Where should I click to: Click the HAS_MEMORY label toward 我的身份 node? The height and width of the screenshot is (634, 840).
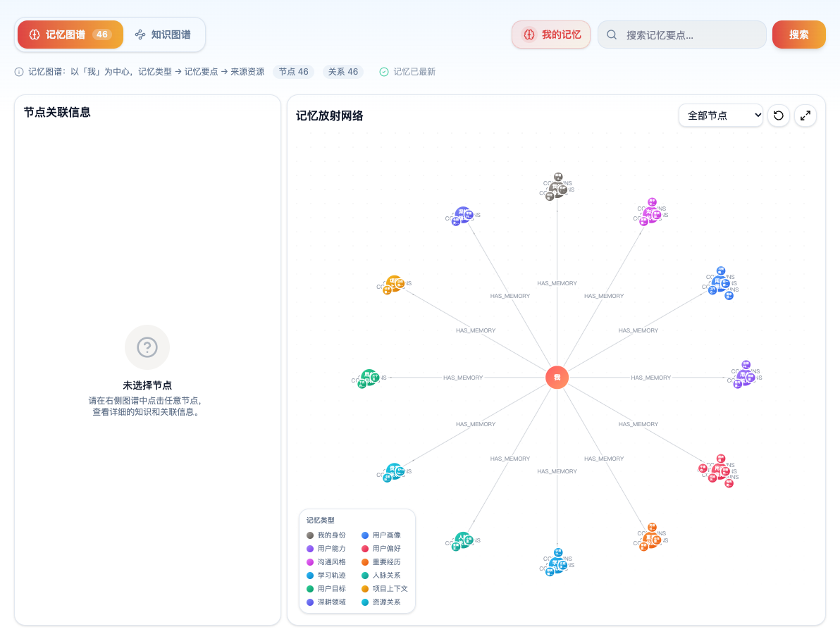tap(557, 283)
